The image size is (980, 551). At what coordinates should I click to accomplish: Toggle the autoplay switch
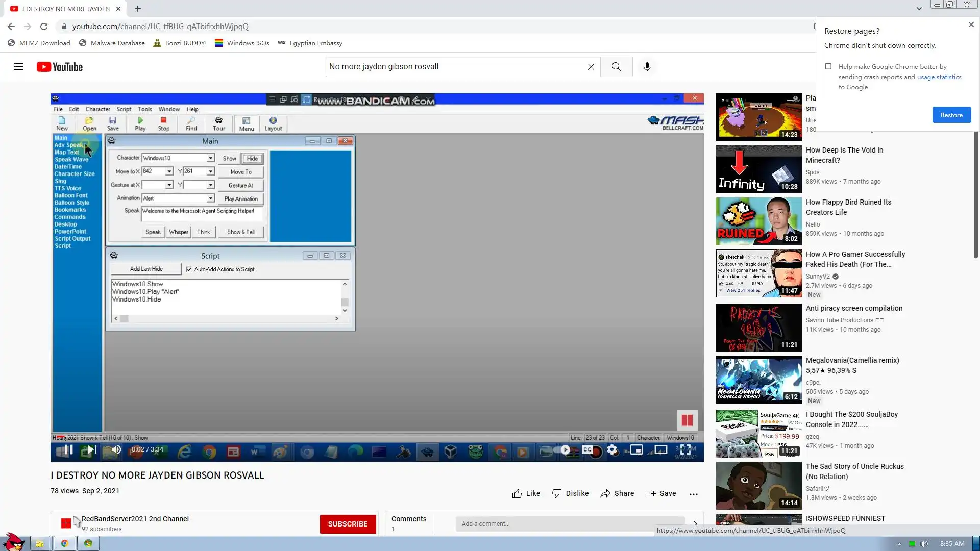click(564, 449)
